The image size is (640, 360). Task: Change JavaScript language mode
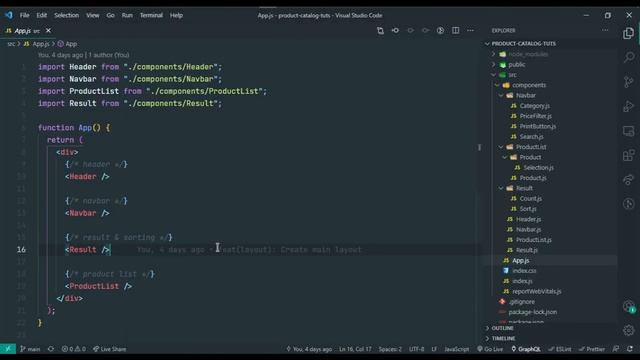(x=457, y=349)
